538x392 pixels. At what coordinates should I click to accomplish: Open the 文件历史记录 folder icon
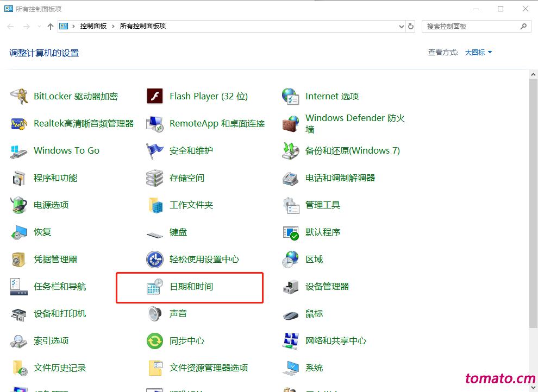[x=20, y=368]
